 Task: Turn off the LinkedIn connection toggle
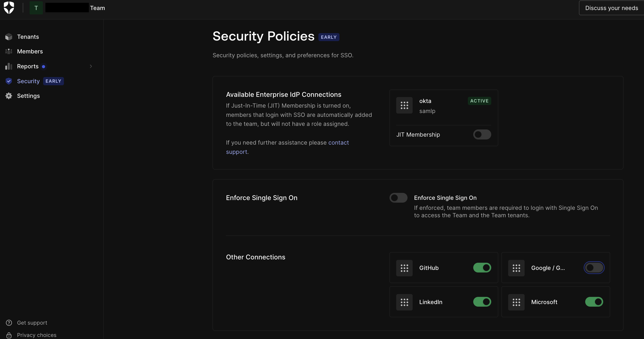pyautogui.click(x=482, y=302)
